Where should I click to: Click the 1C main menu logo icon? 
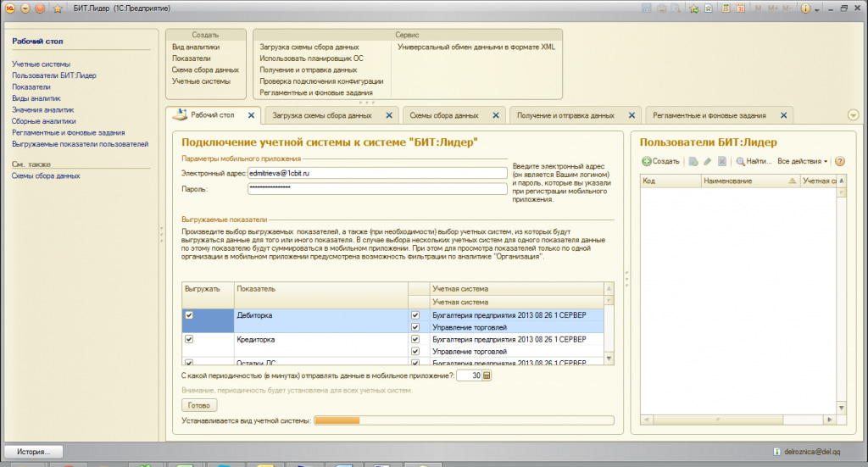[x=8, y=8]
